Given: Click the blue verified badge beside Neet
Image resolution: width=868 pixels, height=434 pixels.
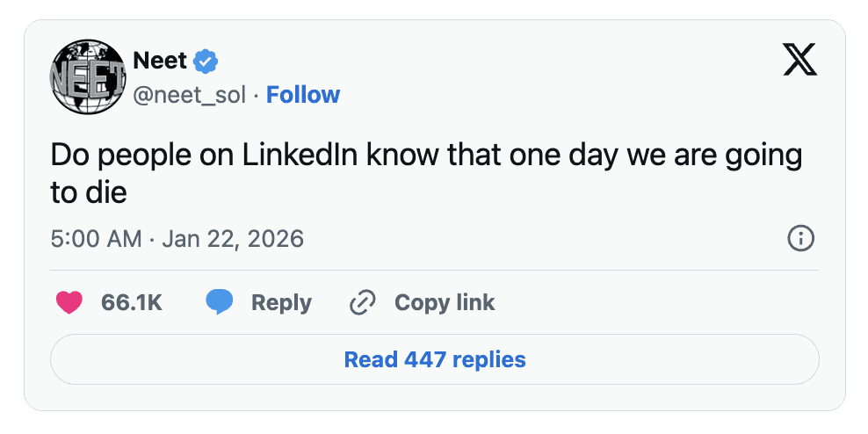Looking at the screenshot, I should click(206, 61).
